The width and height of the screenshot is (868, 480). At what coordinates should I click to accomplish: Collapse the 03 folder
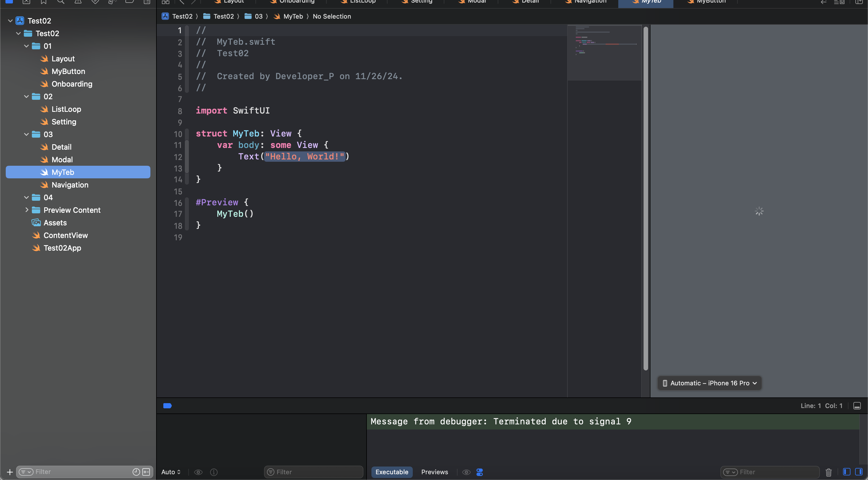click(x=27, y=134)
